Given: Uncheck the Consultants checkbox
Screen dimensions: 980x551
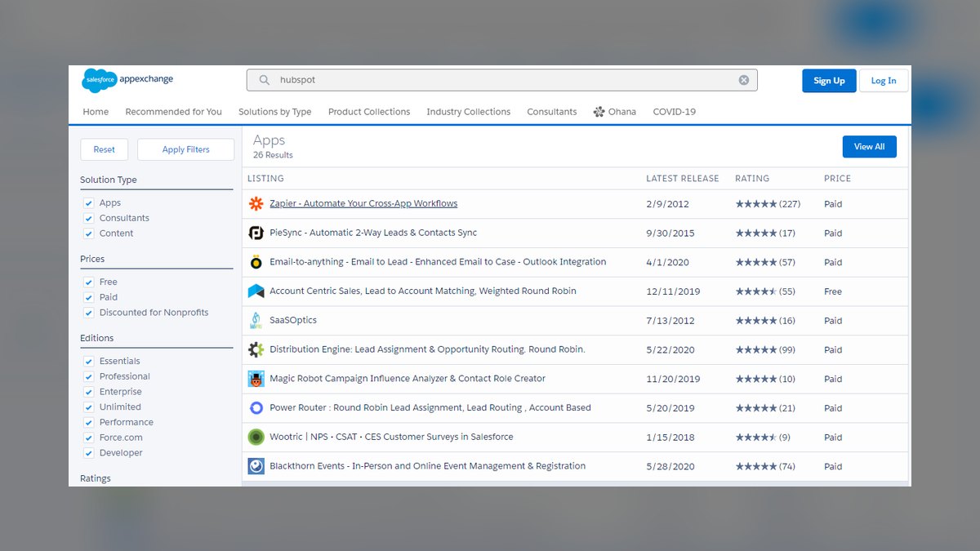Looking at the screenshot, I should pos(89,218).
